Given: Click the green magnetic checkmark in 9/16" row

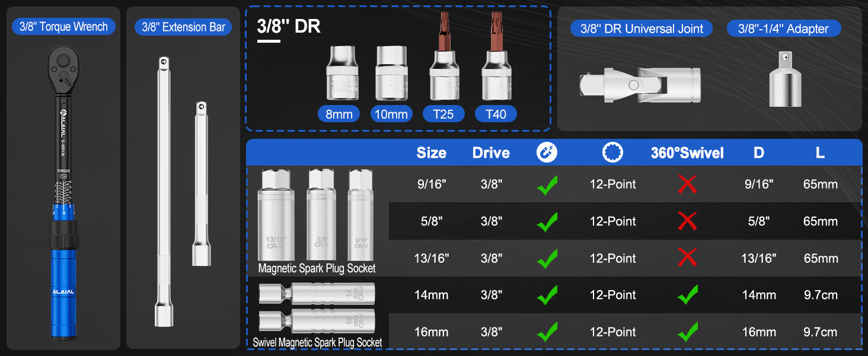Looking at the screenshot, I should point(547,185).
